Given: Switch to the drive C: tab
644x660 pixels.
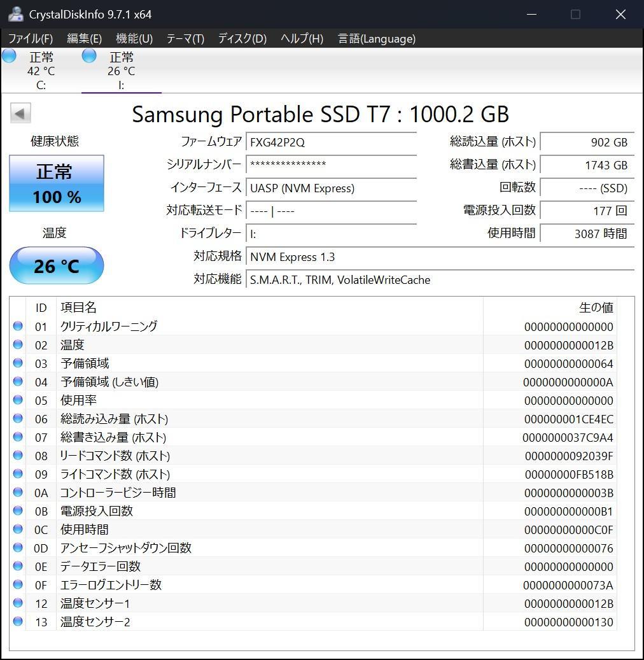Looking at the screenshot, I should [41, 70].
